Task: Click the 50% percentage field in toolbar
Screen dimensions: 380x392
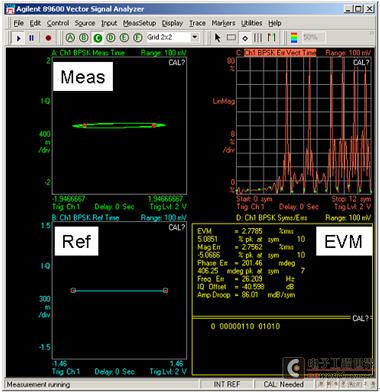Action: [314, 37]
